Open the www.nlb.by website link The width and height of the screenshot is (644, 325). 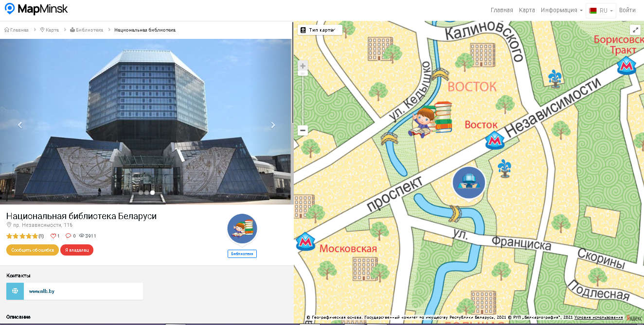[42, 291]
